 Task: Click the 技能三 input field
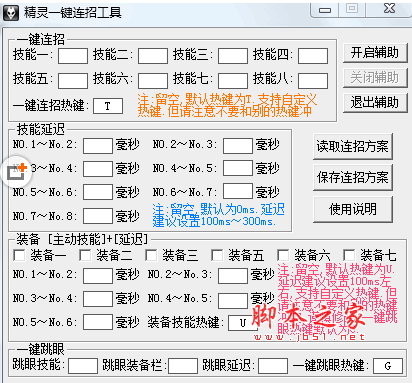click(233, 56)
